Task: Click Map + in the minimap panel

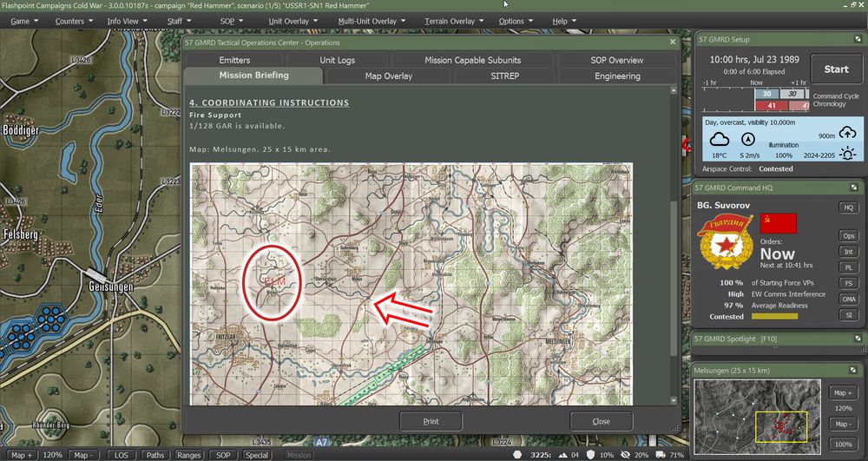Action: click(x=843, y=393)
